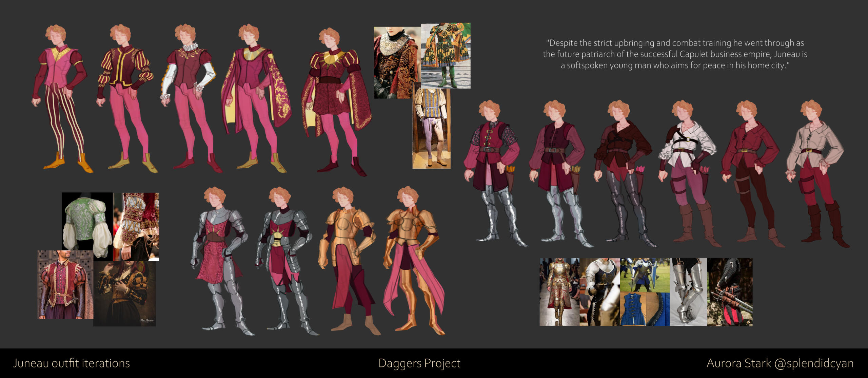
Task: Click the gold armor runway reference photo
Action: tap(559, 292)
